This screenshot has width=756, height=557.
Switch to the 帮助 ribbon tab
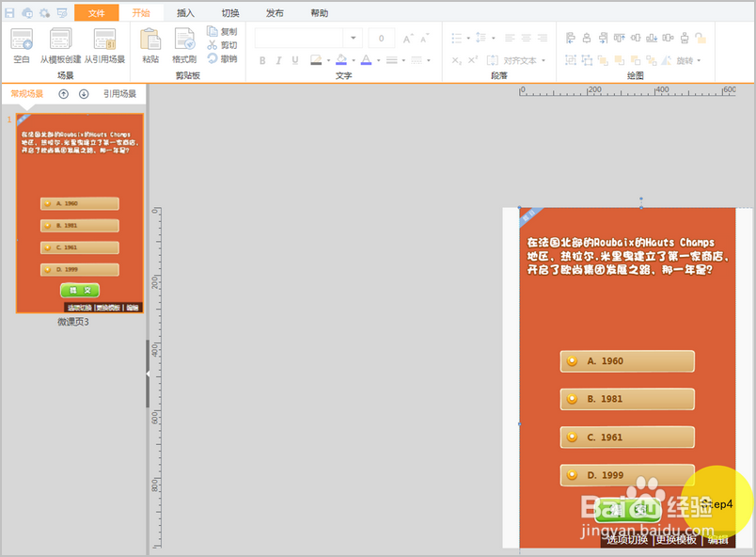coord(319,13)
